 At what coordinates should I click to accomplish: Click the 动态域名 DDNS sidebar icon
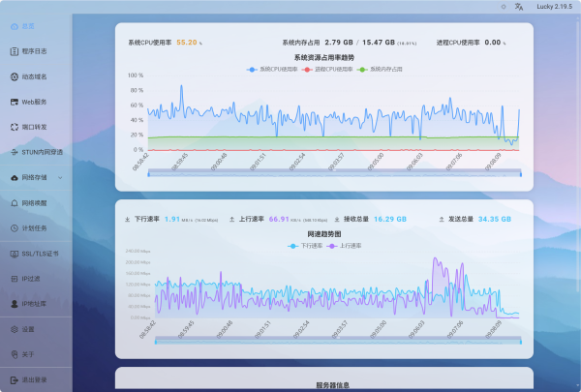coord(14,76)
